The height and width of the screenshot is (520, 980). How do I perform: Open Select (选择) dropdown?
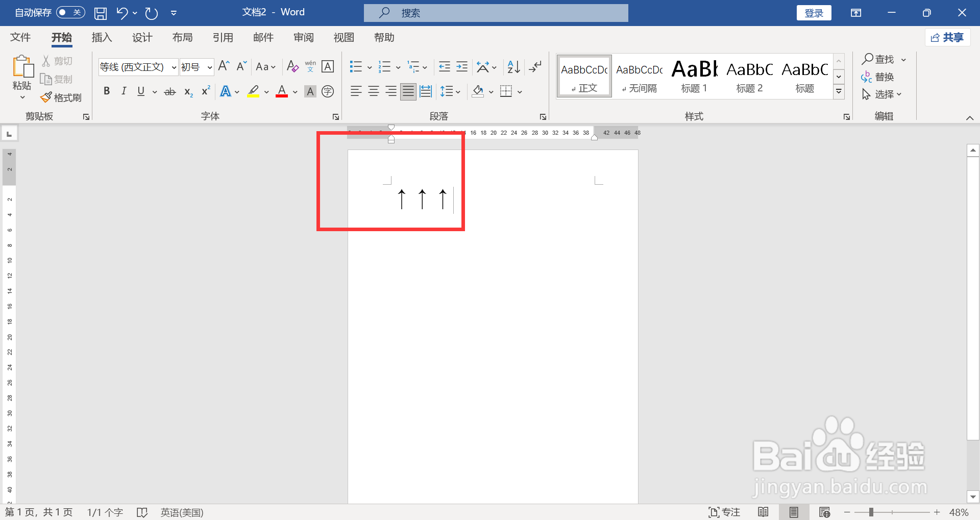click(x=882, y=94)
